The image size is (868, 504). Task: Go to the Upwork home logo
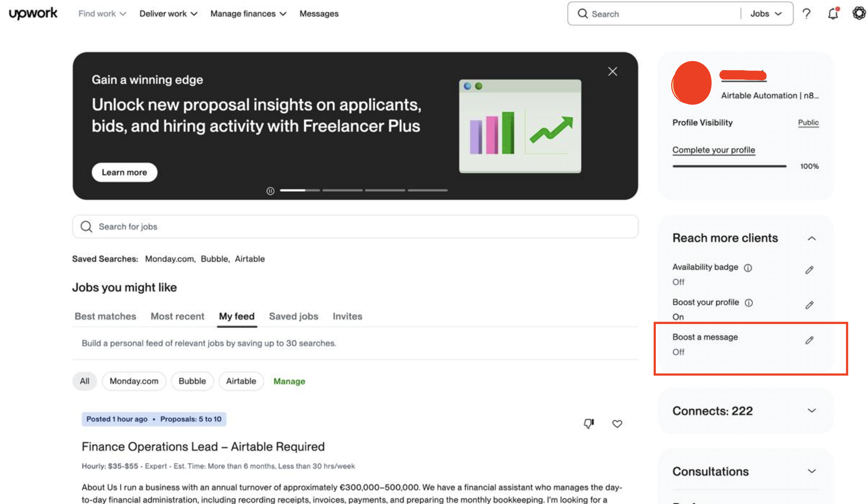[x=33, y=13]
